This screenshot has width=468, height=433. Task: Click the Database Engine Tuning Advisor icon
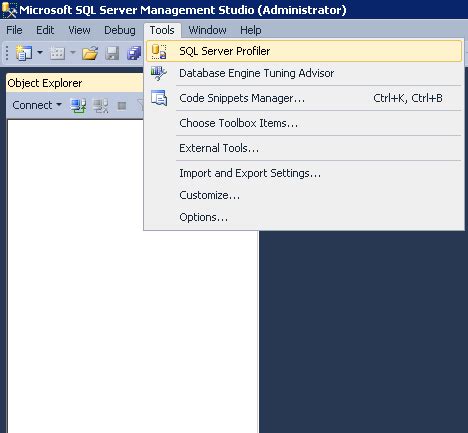pos(158,73)
